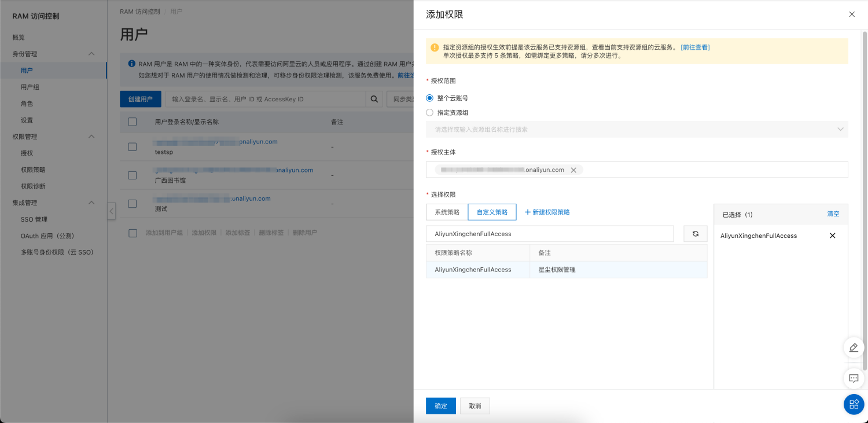Click 添加标签 bulk action
868x423 pixels.
238,233
